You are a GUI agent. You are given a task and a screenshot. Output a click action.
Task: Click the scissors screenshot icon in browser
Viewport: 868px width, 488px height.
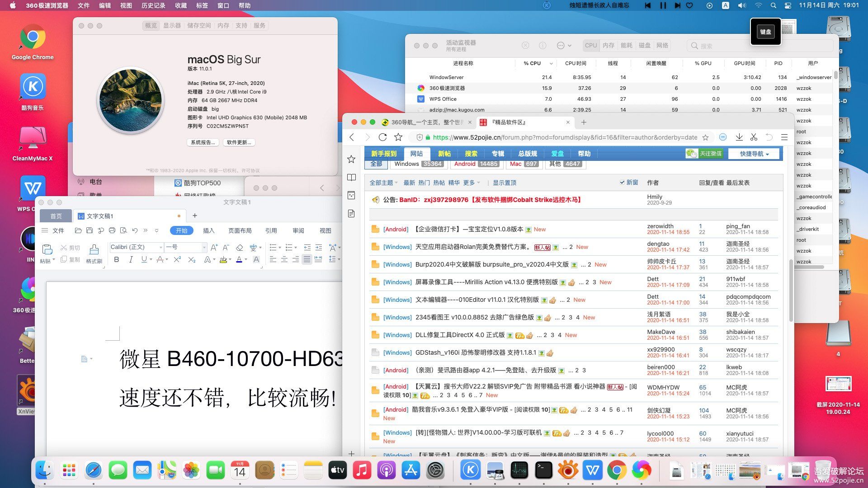[x=754, y=137]
